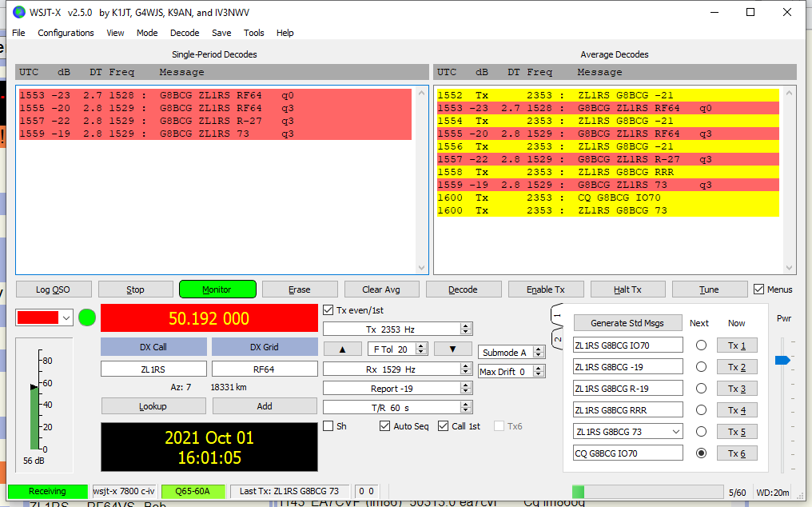
Task: Click the DX Grid header button
Action: (x=265, y=347)
